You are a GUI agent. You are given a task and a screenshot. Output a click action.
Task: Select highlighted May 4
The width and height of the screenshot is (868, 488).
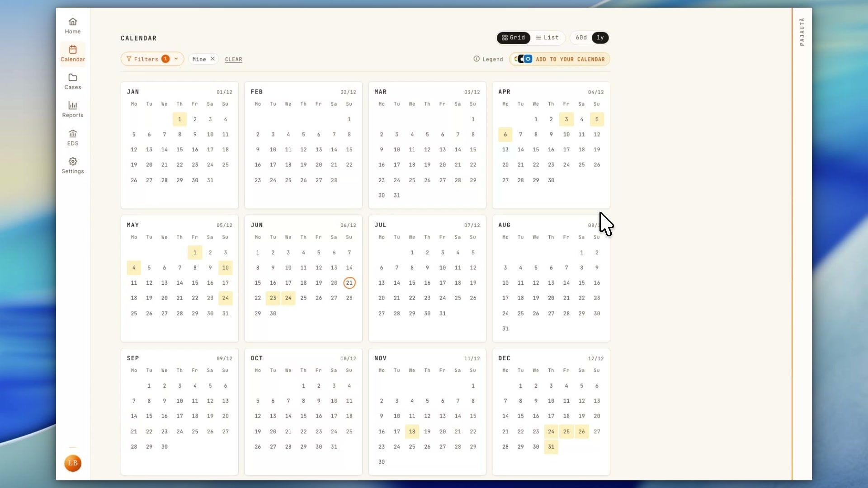pyautogui.click(x=134, y=267)
